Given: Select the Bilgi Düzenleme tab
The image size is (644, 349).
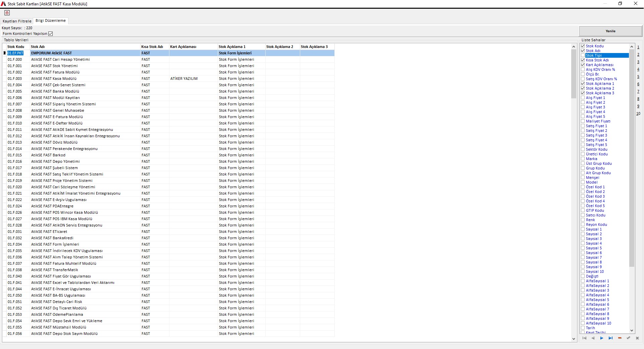Looking at the screenshot, I should click(x=51, y=20).
